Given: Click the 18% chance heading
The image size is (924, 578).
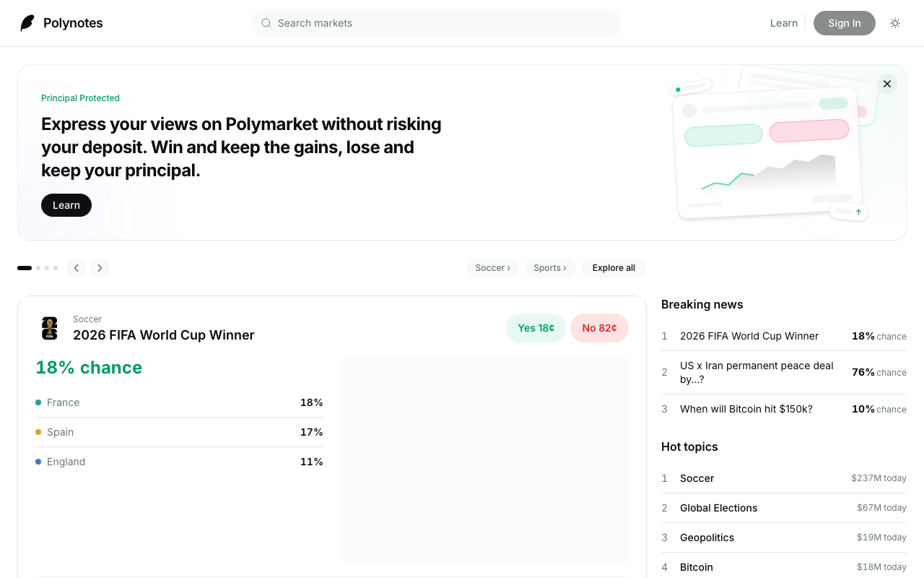Looking at the screenshot, I should [89, 368].
